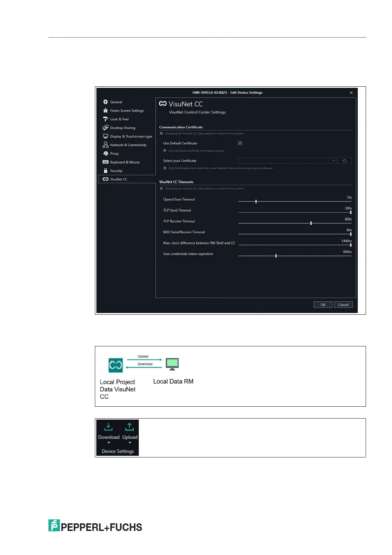The width and height of the screenshot is (392, 555).
Task: Click the certificate list refresh icon
Action: coord(345,161)
